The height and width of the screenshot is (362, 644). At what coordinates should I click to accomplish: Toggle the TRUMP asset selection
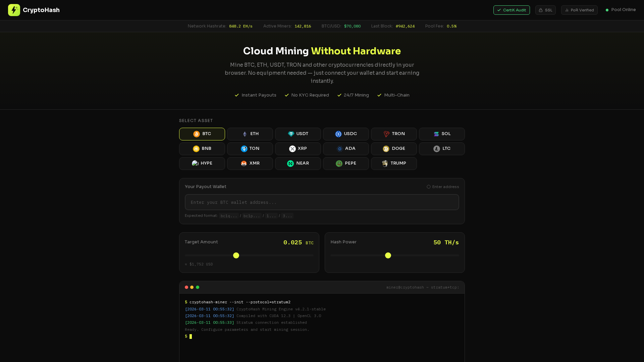[x=393, y=163]
